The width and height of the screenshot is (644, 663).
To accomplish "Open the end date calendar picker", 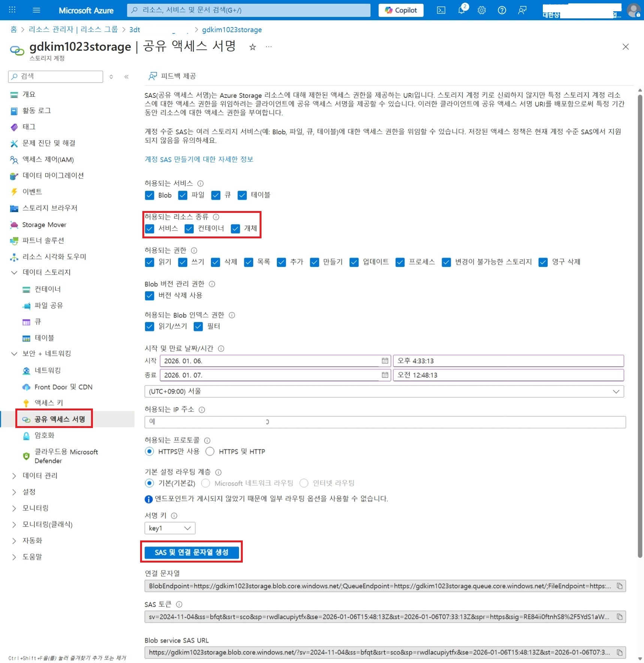I will 385,375.
